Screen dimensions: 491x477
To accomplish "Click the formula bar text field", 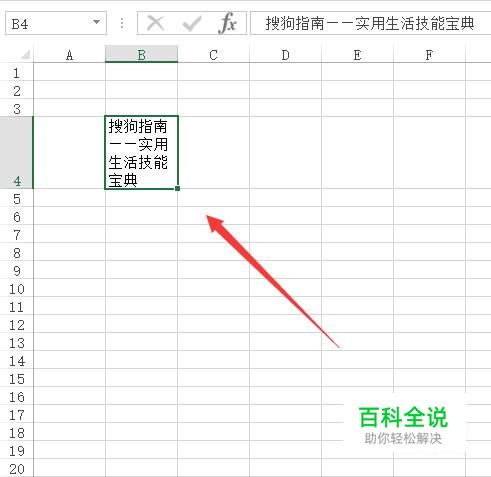I will coord(370,23).
